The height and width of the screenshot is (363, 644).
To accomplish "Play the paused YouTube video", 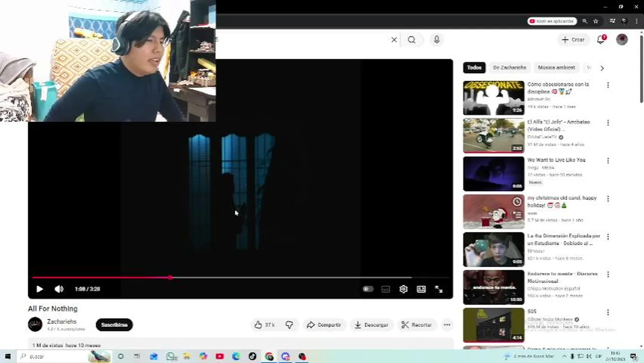I will point(39,289).
